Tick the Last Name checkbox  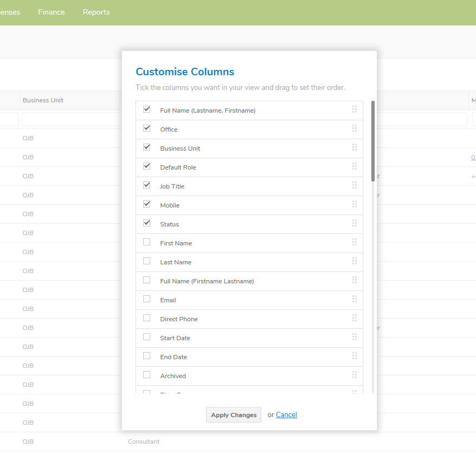(146, 261)
